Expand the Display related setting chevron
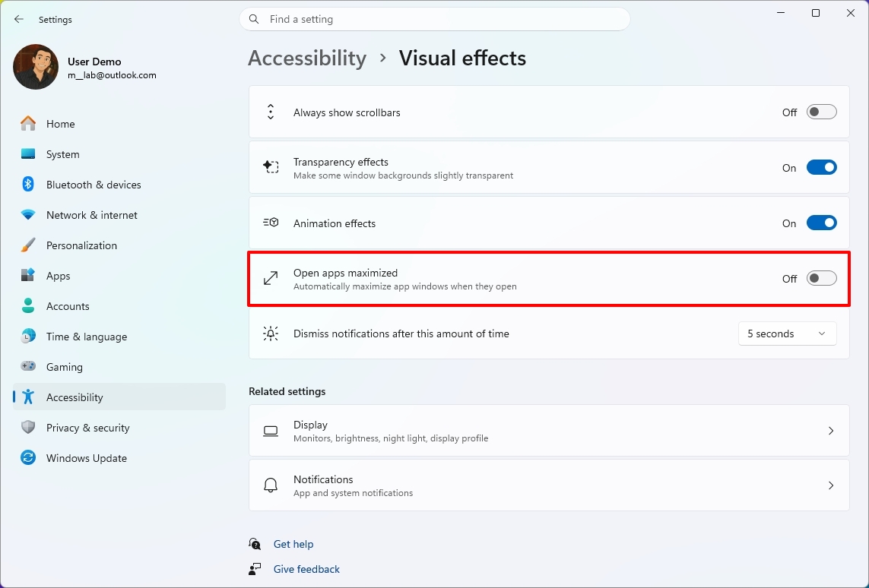 tap(831, 431)
